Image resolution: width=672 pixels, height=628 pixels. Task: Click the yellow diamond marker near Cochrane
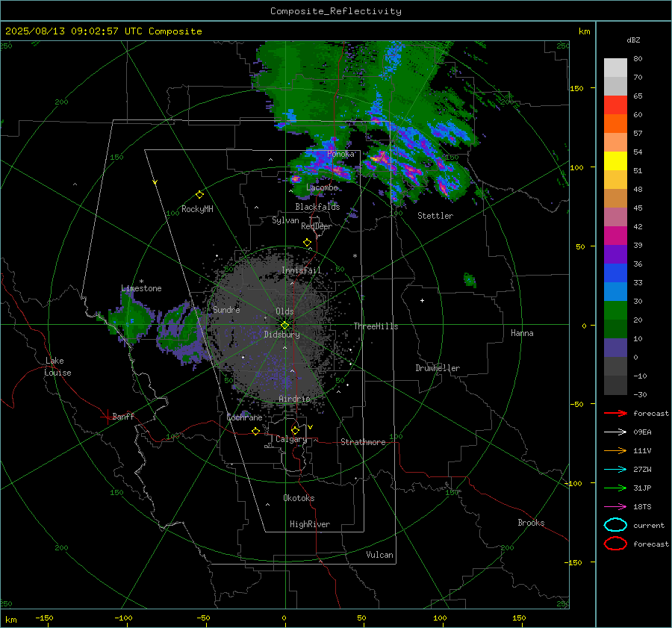pos(256,431)
